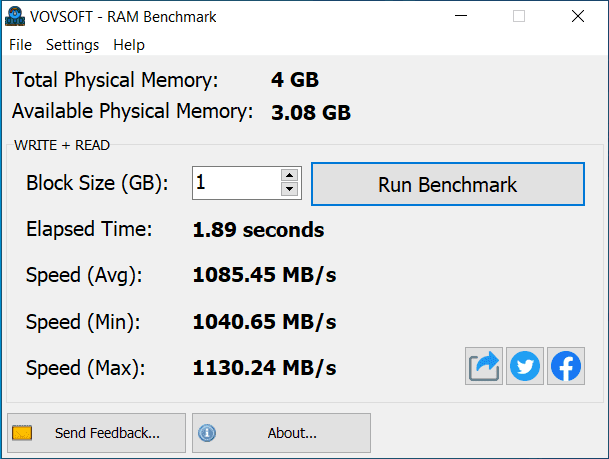Click the Block Size input field
The height and width of the screenshot is (459, 609).
point(236,183)
